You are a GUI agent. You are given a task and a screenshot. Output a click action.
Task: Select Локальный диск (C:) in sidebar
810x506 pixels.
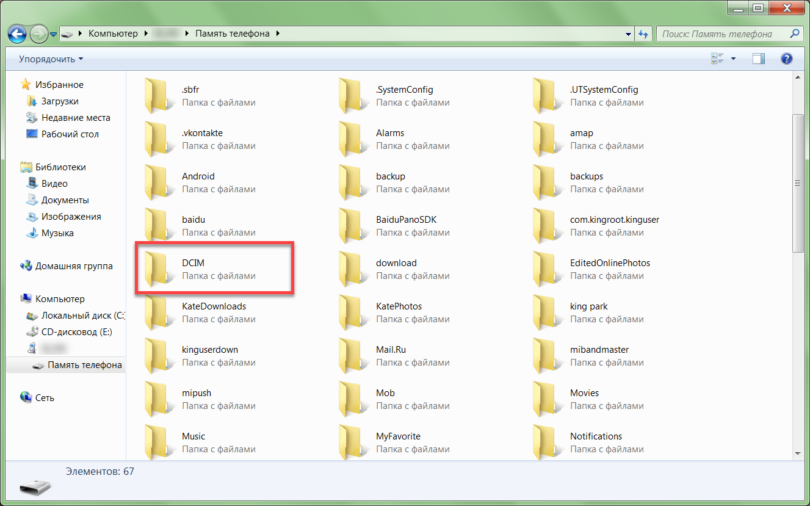point(75,315)
